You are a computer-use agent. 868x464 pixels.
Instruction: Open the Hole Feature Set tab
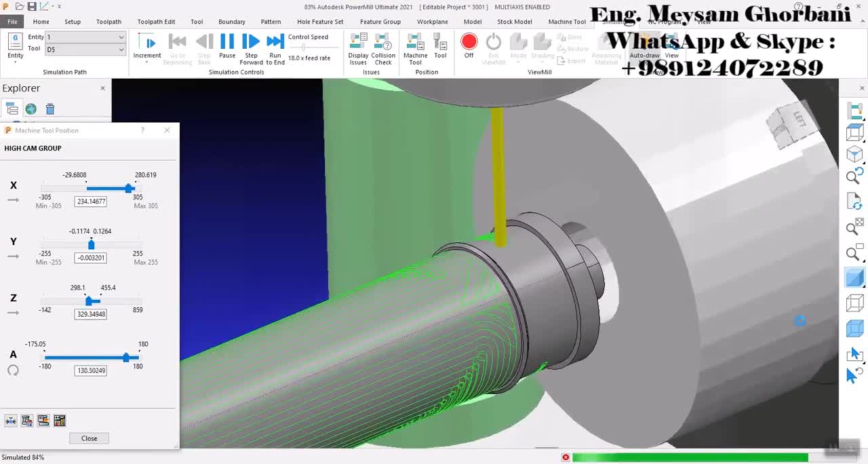(x=320, y=22)
